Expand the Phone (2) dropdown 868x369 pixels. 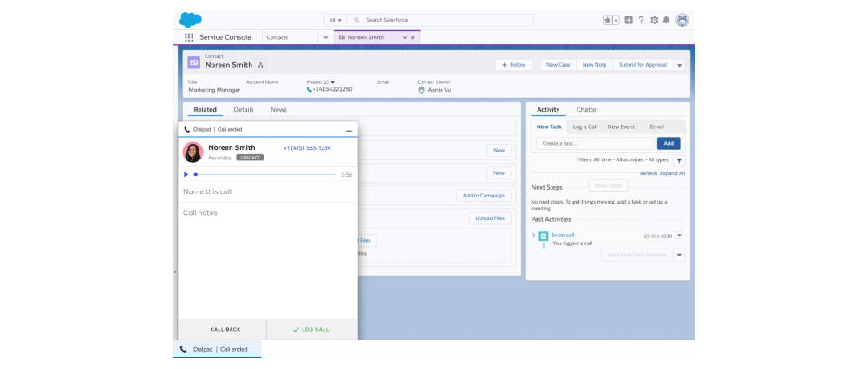pos(333,82)
